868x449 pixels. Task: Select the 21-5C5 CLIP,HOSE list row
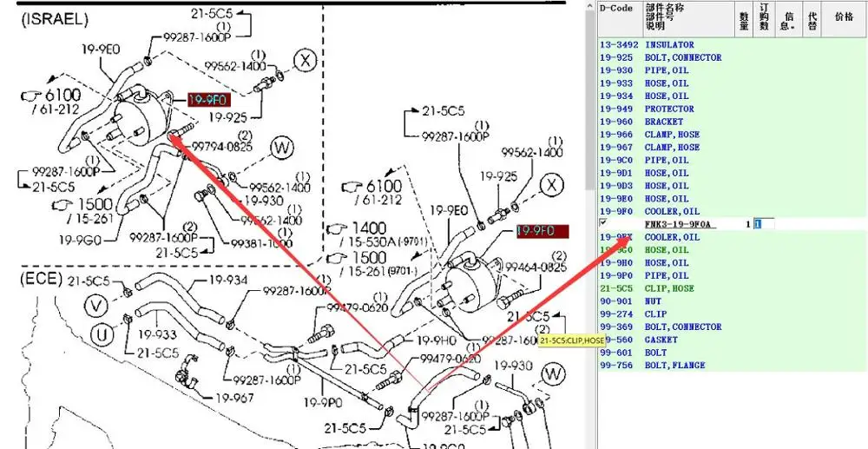click(731, 287)
